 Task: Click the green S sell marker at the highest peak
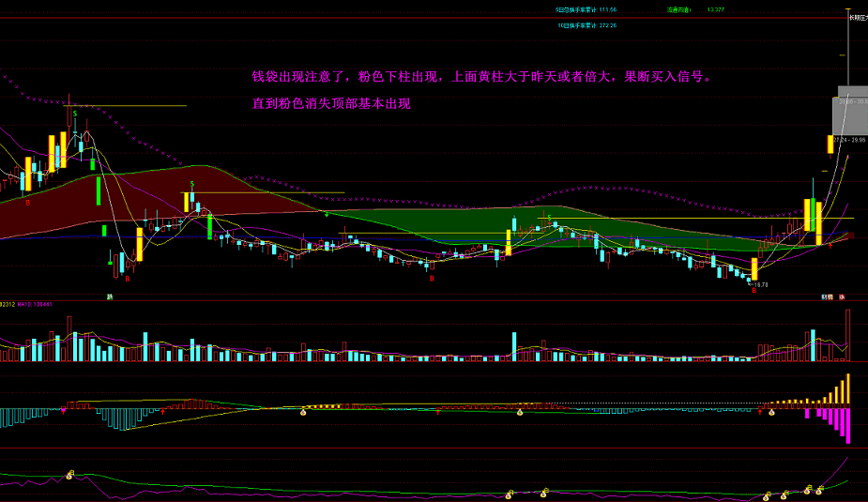point(75,114)
